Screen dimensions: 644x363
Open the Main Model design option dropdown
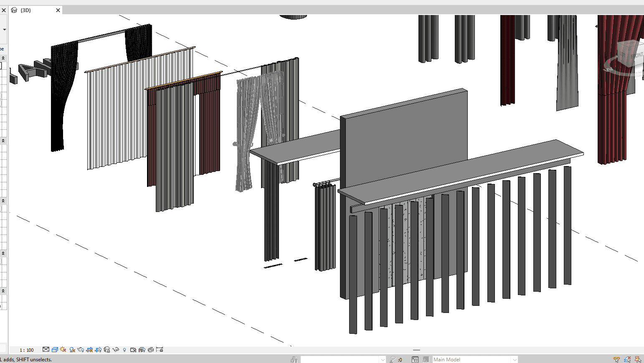[515, 359]
